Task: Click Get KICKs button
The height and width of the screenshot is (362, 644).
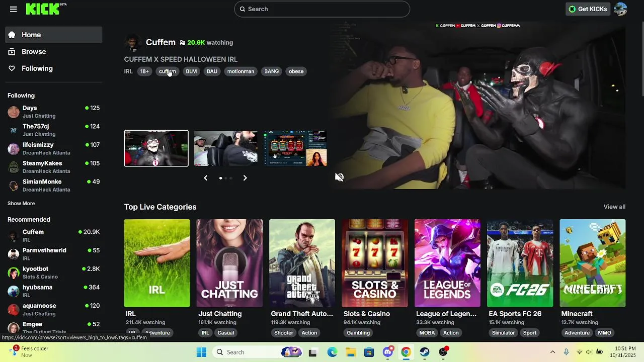Action: pyautogui.click(x=588, y=9)
